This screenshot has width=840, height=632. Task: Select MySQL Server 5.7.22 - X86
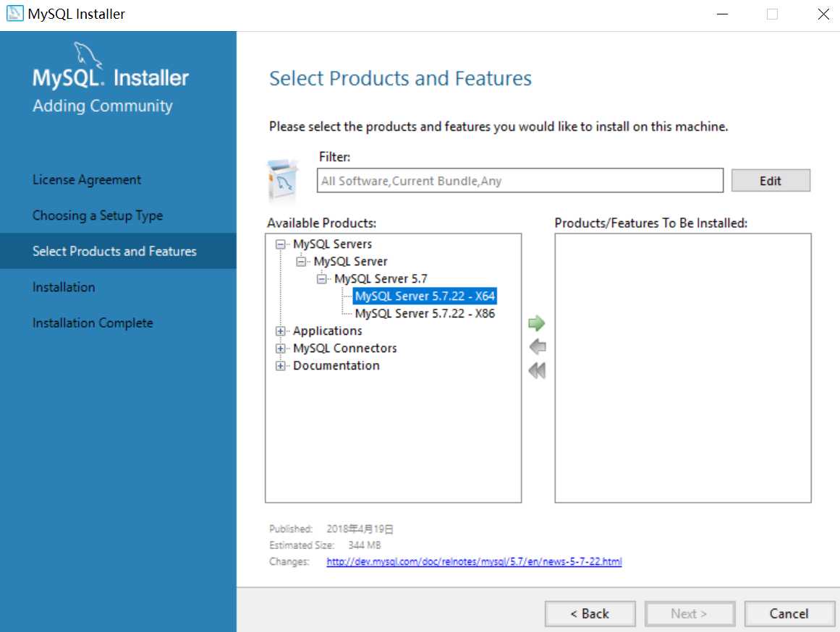(425, 314)
